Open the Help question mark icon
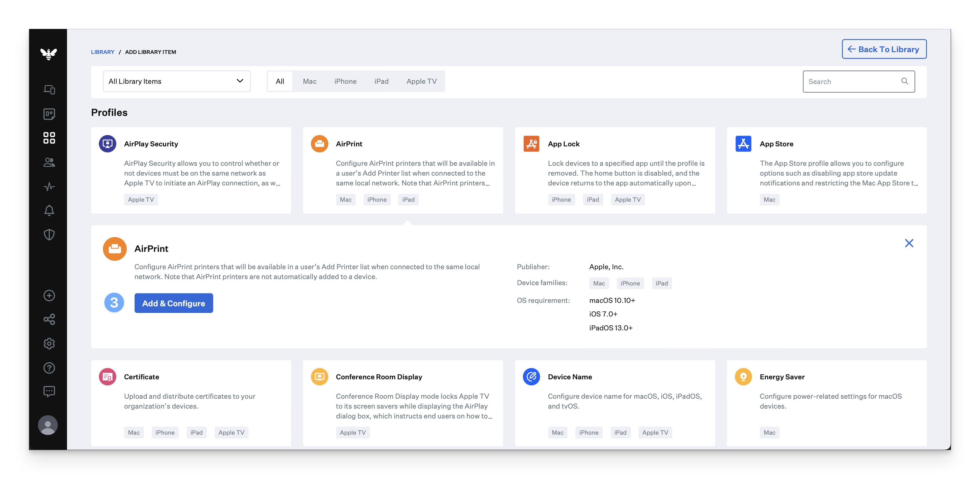Image resolution: width=980 pixels, height=479 pixels. point(49,368)
